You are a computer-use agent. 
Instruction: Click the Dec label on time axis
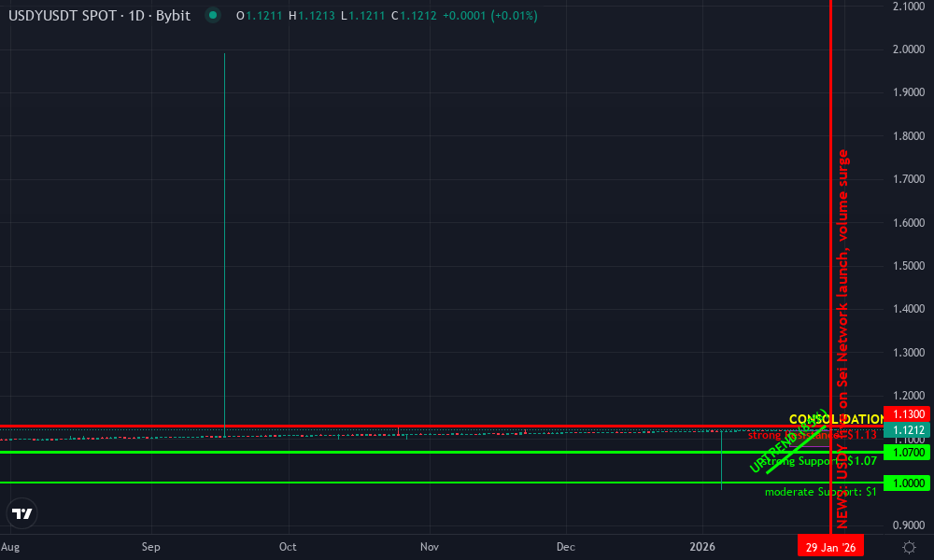coord(565,546)
